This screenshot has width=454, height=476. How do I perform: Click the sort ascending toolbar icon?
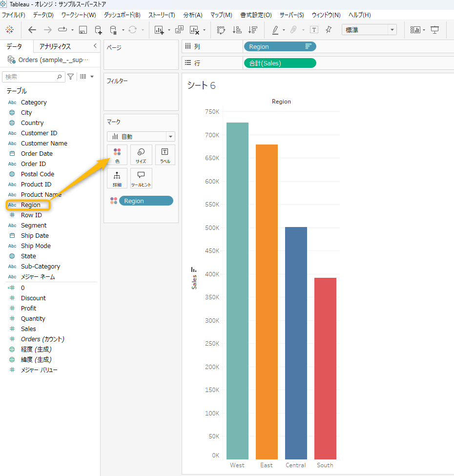pos(237,30)
